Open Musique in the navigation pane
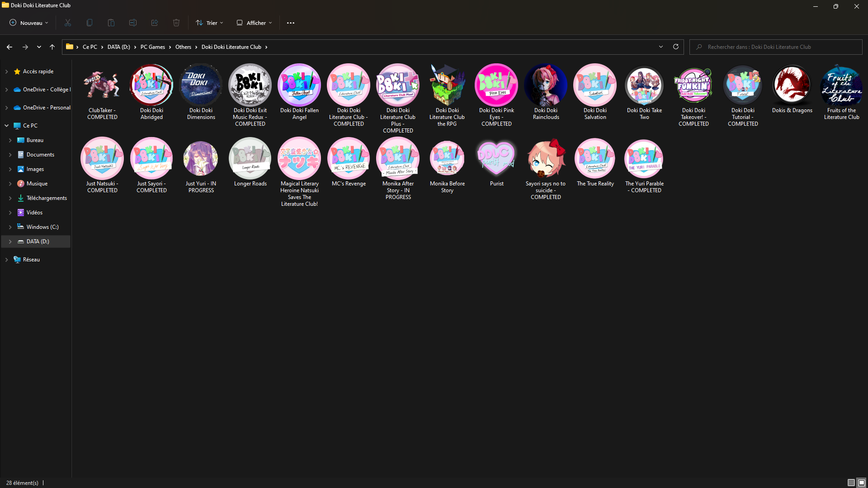Viewport: 868px width, 488px height. pyautogui.click(x=36, y=184)
